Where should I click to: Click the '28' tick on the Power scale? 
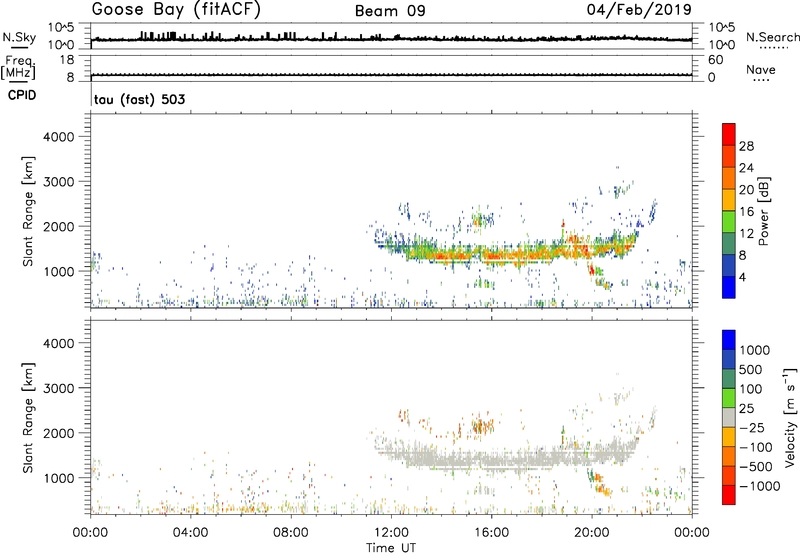click(x=746, y=146)
